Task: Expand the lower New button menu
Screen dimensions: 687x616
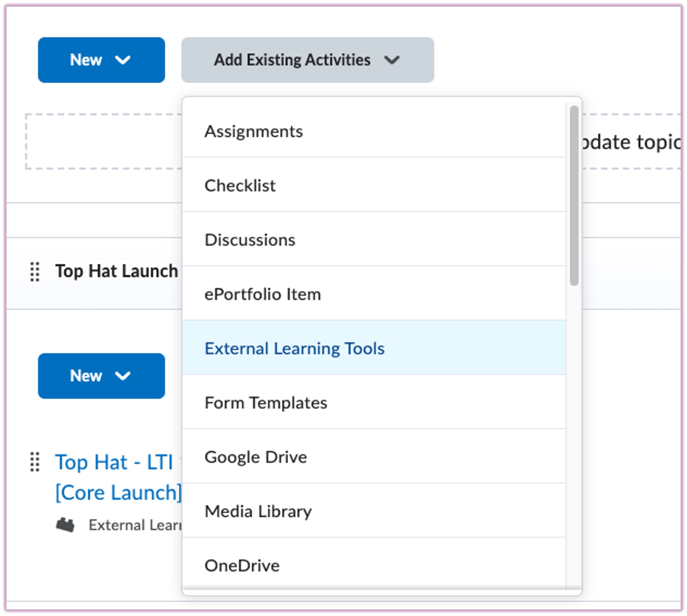Action: click(101, 376)
